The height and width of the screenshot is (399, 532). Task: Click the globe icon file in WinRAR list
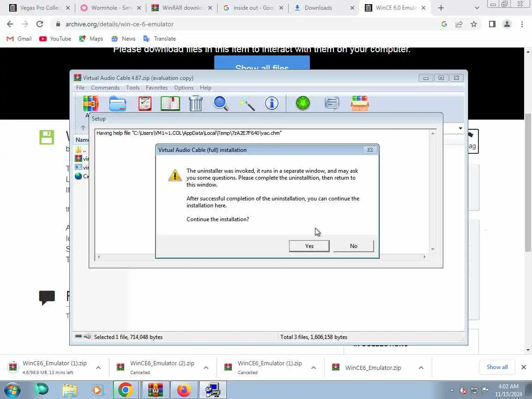tap(79, 176)
